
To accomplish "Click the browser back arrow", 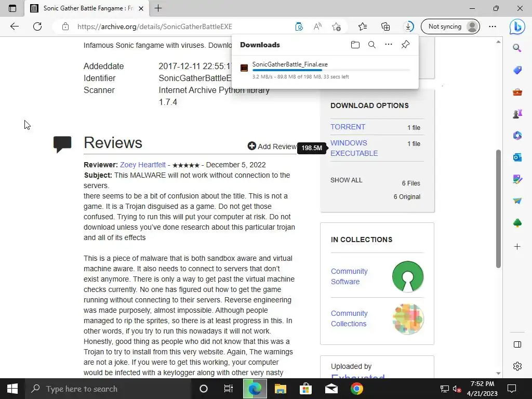I will click(x=14, y=26).
